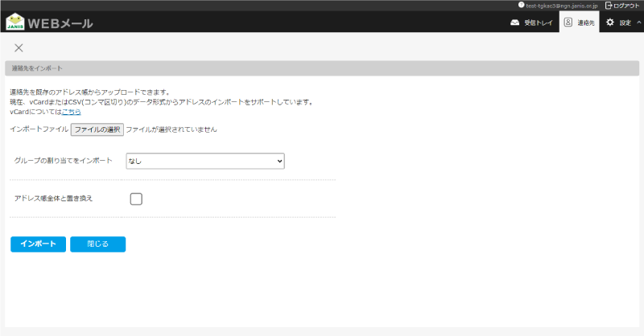
Task: Click the account email address in header
Action: pos(560,6)
